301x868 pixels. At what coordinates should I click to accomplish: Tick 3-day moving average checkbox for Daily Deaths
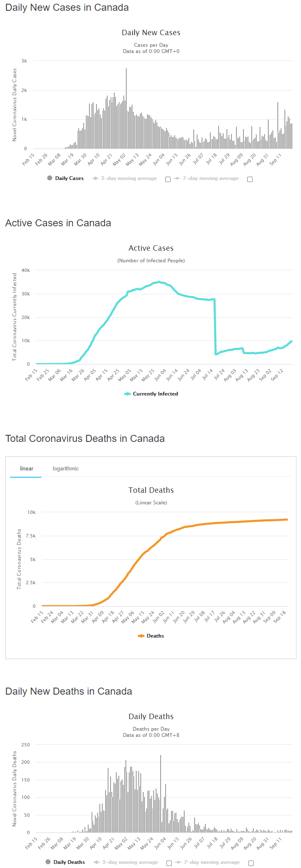coord(169,863)
